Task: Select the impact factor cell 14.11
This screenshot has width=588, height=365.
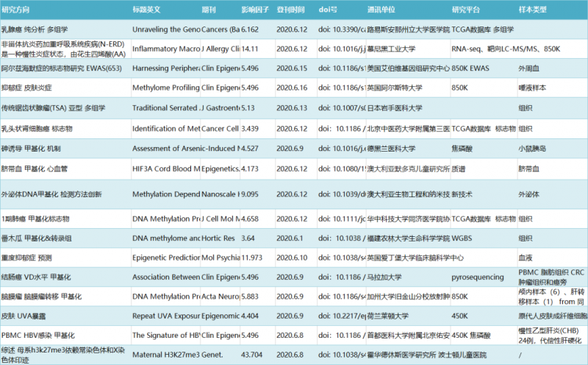Action: (252, 48)
